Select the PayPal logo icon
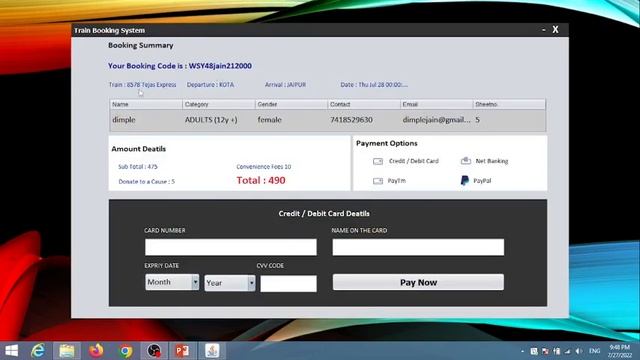The height and width of the screenshot is (360, 640). point(464,180)
